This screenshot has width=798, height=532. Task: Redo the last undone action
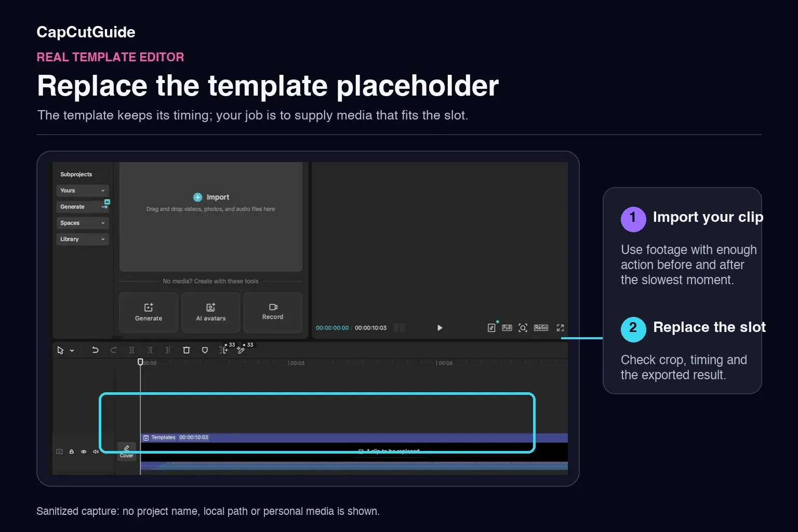[x=113, y=350]
